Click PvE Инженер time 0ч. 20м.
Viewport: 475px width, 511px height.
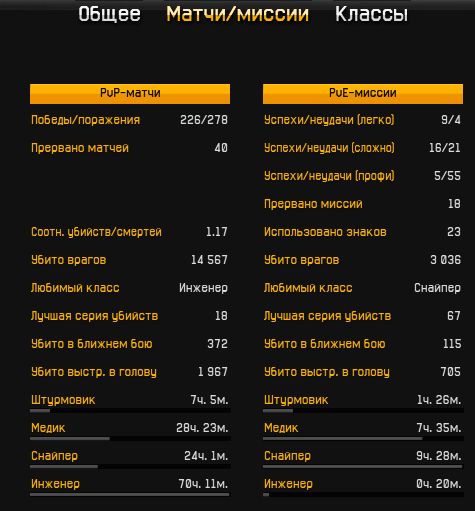click(439, 484)
